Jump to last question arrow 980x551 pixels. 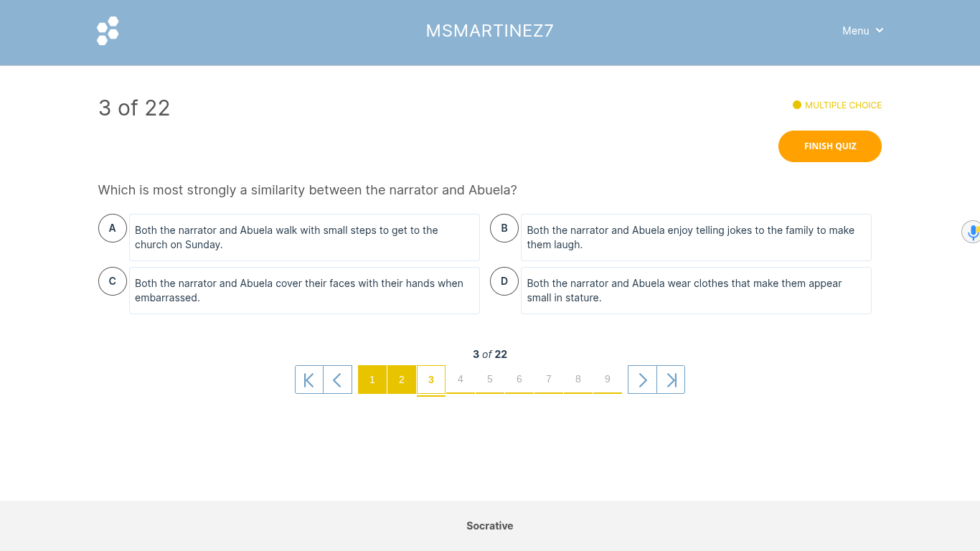click(x=671, y=380)
